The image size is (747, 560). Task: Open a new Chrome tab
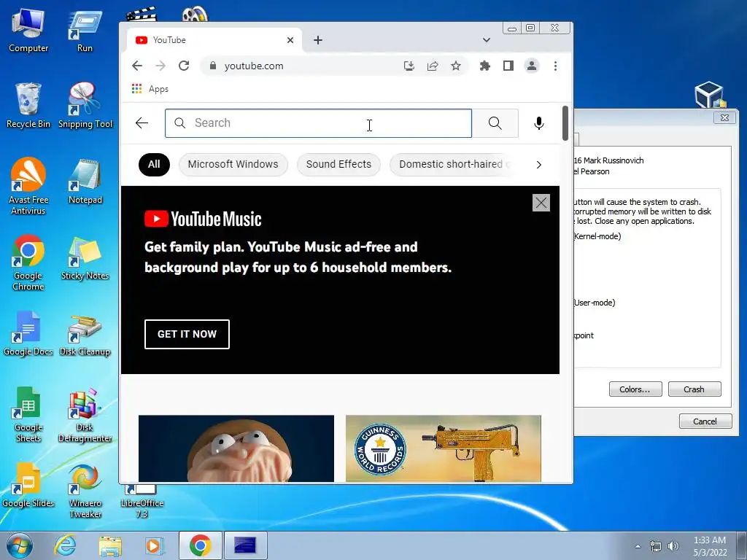318,41
